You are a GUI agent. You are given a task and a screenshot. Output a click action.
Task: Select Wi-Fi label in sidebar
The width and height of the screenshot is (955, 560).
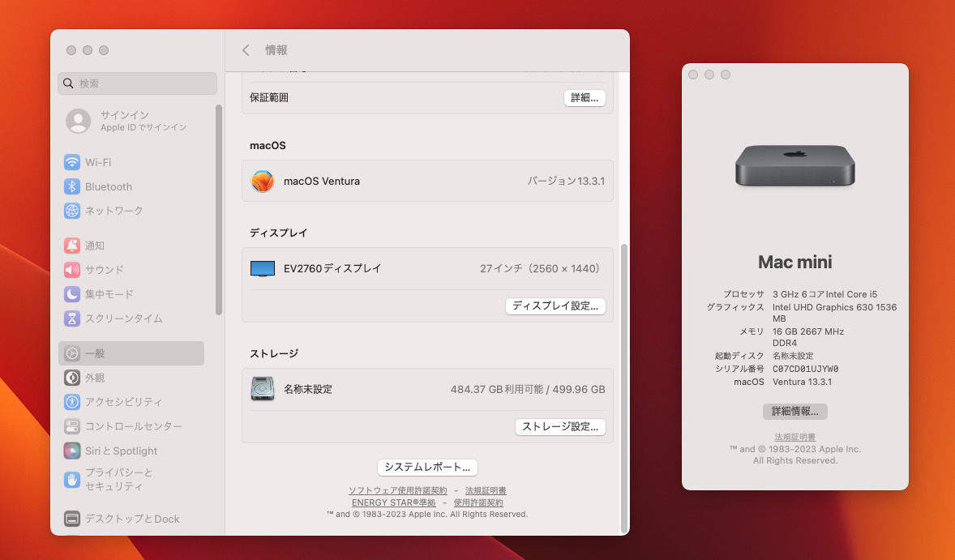pos(98,163)
